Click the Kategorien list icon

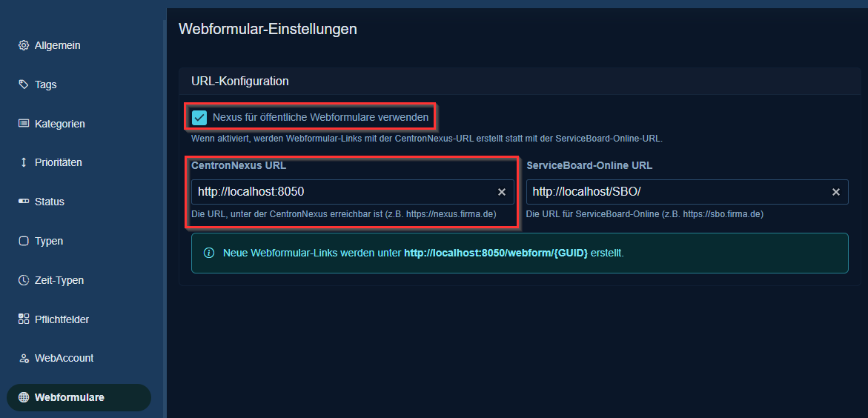click(x=23, y=124)
